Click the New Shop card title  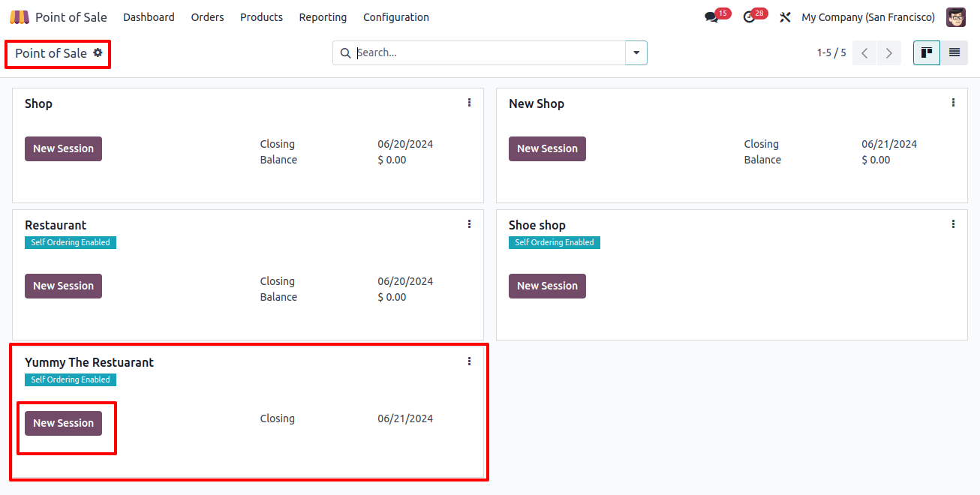tap(537, 103)
